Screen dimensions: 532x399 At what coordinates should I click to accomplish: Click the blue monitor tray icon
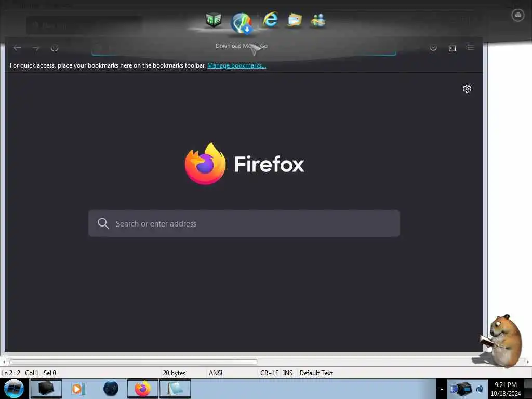[x=454, y=389]
